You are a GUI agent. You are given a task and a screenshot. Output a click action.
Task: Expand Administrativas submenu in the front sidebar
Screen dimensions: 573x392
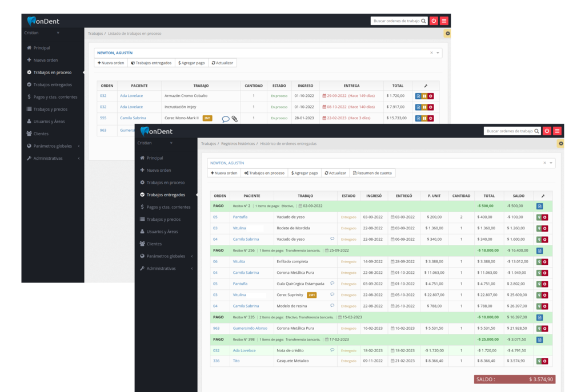[x=191, y=269]
